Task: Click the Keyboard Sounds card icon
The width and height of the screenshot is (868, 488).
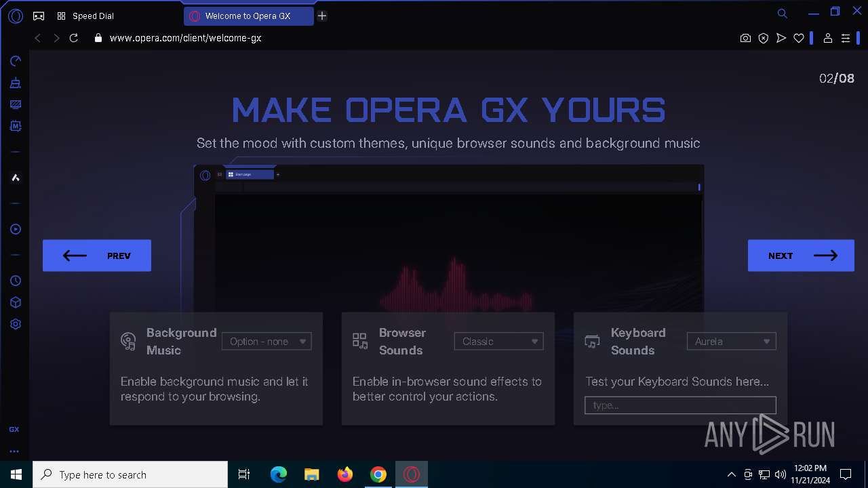Action: pyautogui.click(x=592, y=342)
